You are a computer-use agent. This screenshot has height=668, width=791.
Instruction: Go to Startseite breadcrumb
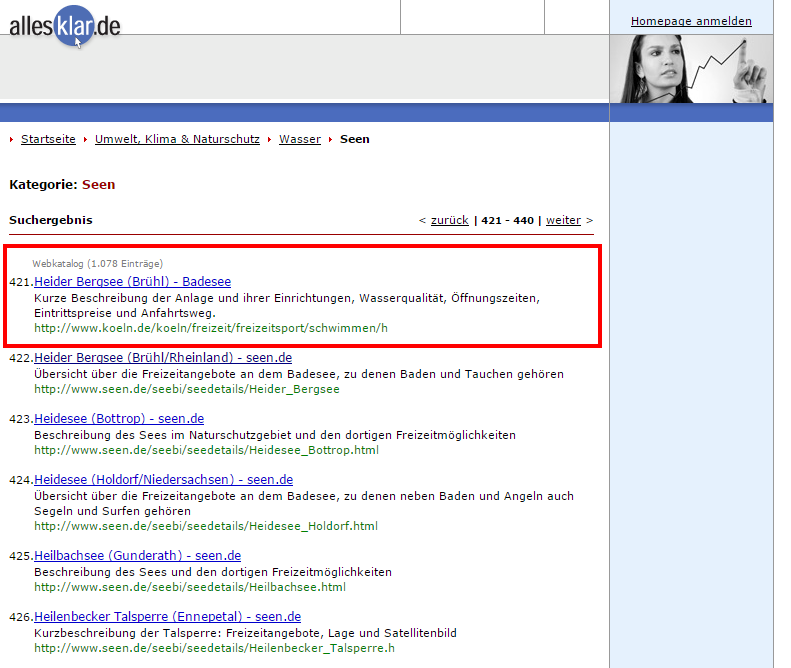[x=48, y=139]
